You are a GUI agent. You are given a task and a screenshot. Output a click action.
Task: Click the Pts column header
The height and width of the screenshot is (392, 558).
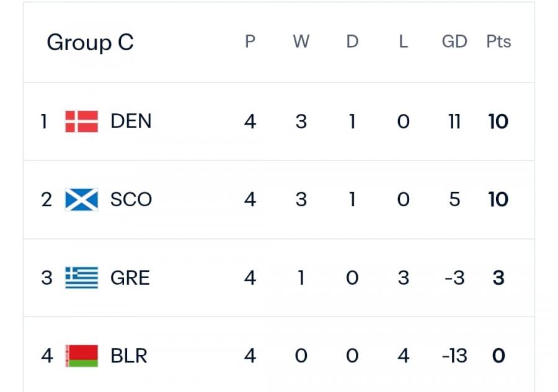tap(498, 41)
